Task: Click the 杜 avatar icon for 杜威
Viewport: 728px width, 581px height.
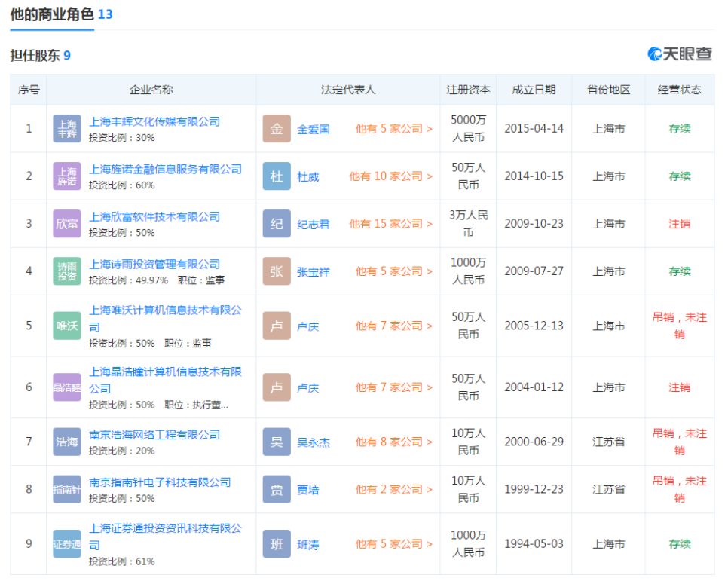Action: (x=277, y=176)
